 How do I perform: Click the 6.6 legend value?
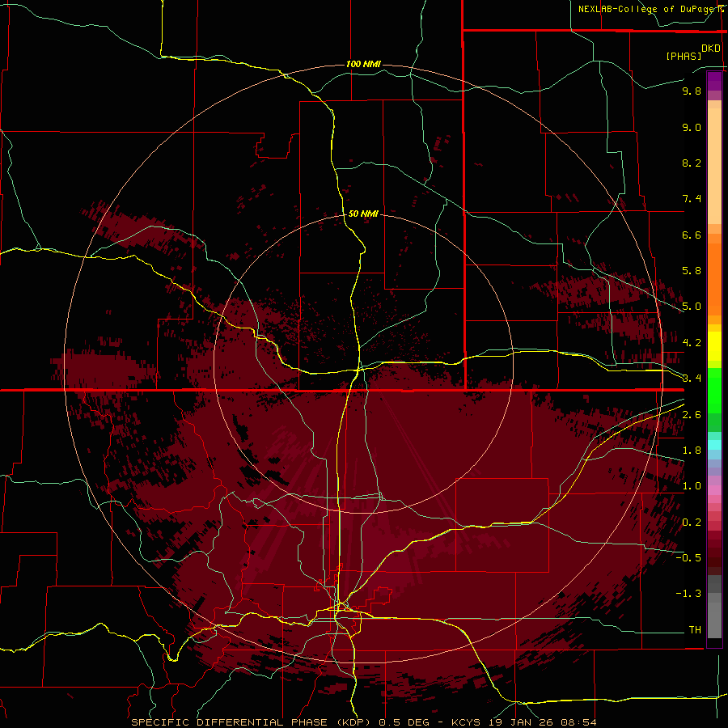(692, 235)
